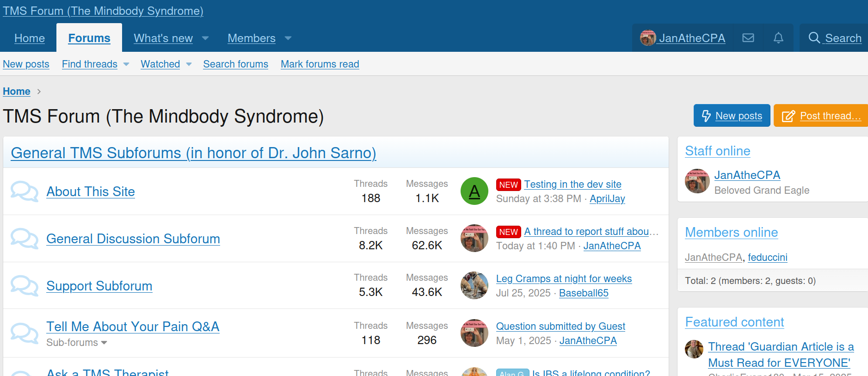Open Search forums link
The image size is (868, 376).
[236, 64]
